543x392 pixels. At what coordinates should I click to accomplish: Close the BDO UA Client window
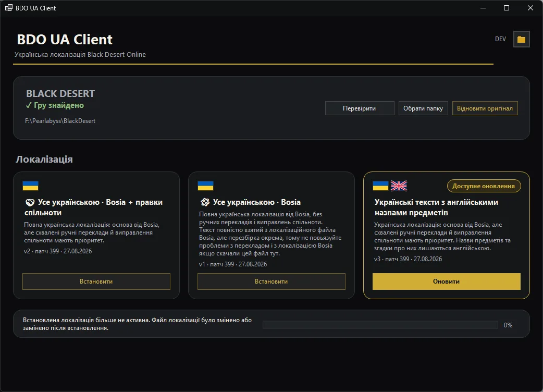530,8
